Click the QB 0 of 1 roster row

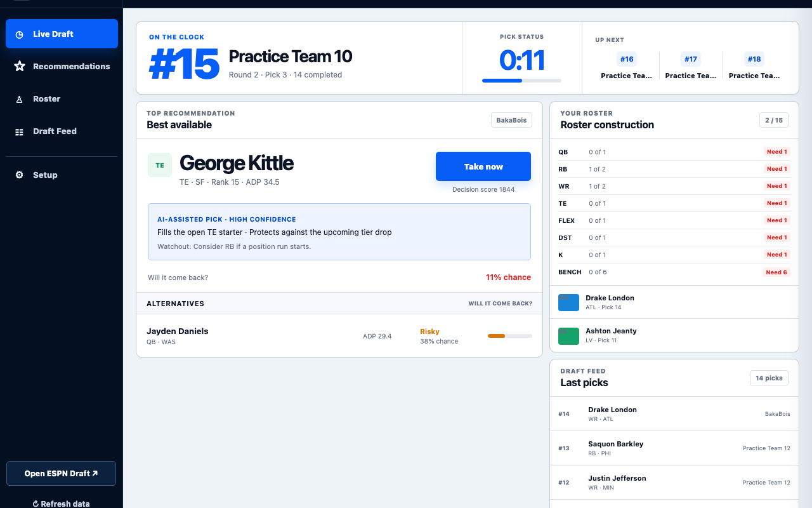(673, 152)
